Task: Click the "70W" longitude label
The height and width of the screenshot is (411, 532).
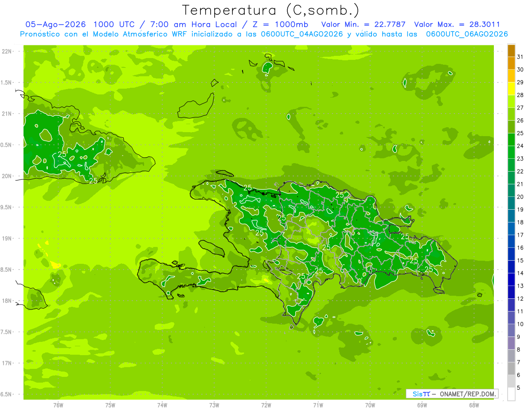Action: (x=370, y=405)
